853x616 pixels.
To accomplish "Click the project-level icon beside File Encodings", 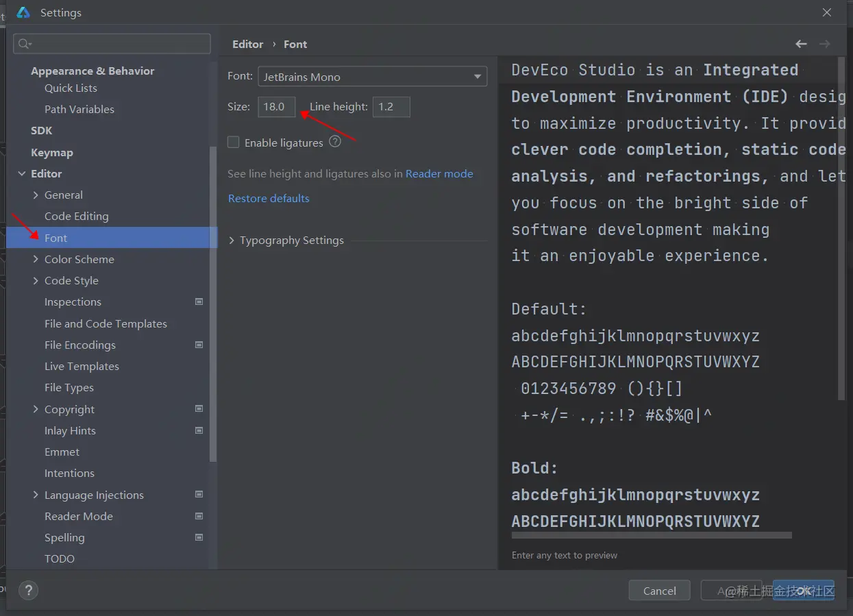I will pyautogui.click(x=199, y=345).
